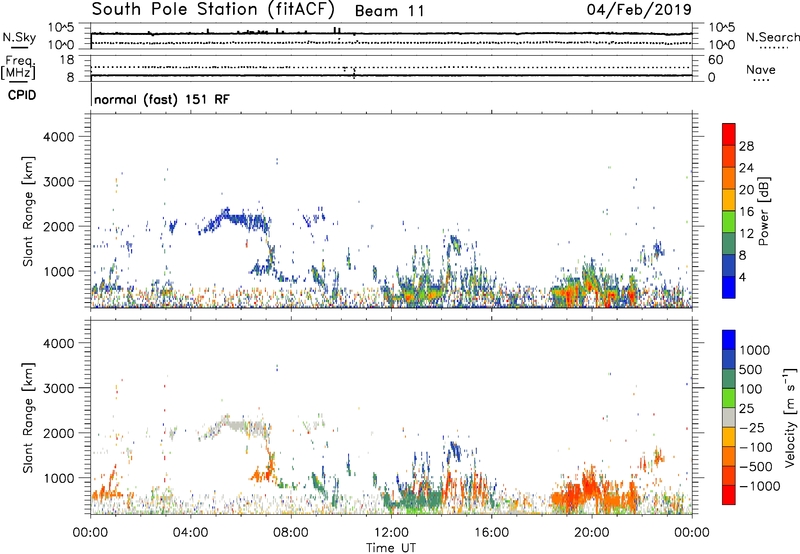Click the "20:00" time axis label
The height and width of the screenshot is (554, 800).
point(592,533)
